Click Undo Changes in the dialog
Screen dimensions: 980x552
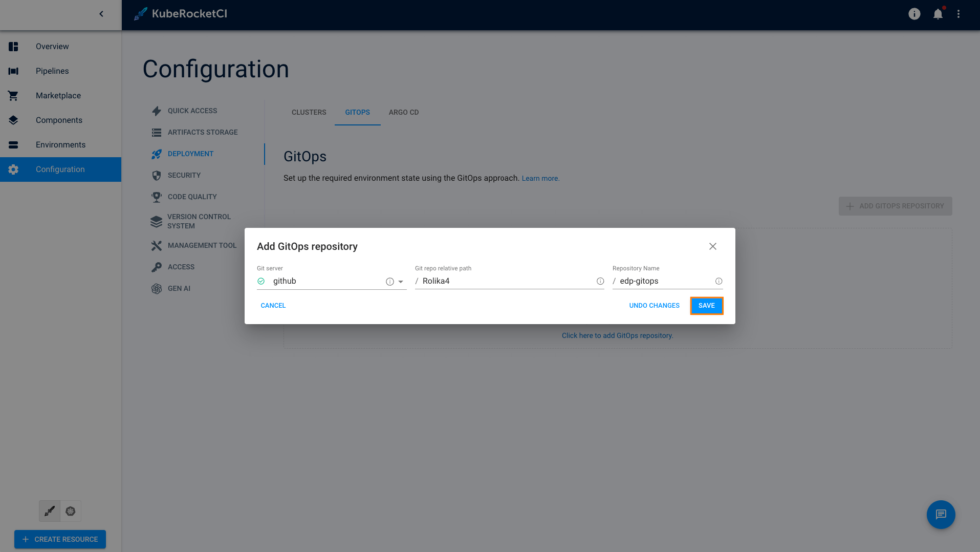(654, 305)
